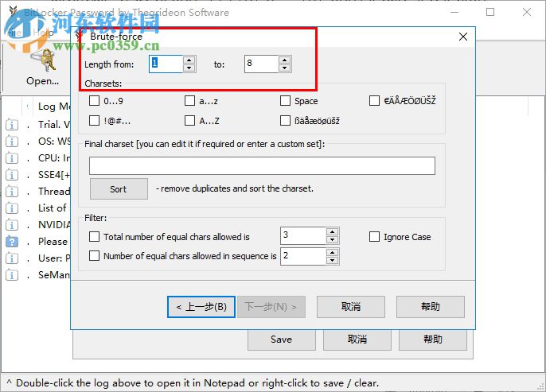Click the equal chars in sequence field
The image size is (546, 392).
(303, 256)
